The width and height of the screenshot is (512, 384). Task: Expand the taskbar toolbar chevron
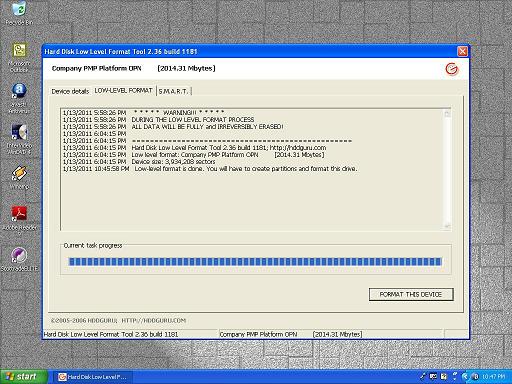pos(455,377)
